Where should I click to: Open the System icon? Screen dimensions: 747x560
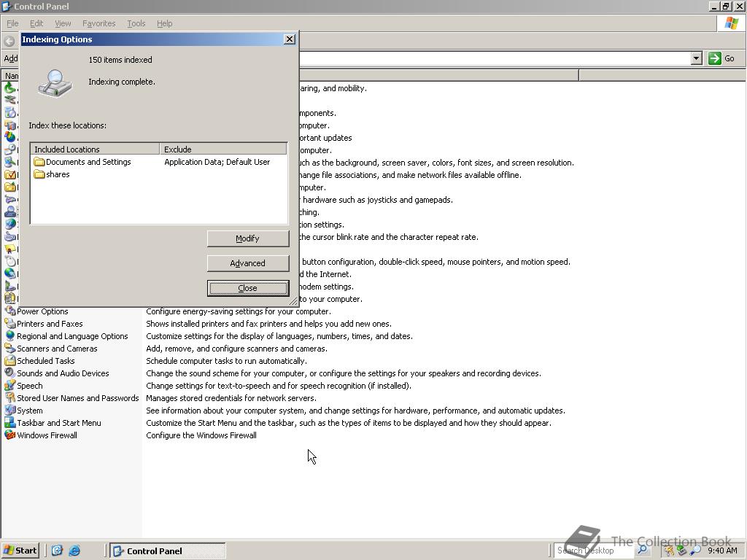(10, 411)
